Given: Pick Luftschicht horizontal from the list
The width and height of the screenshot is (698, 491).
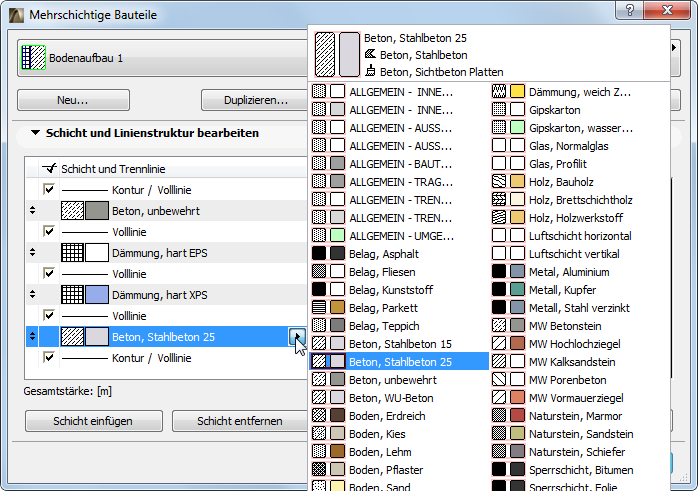Looking at the screenshot, I should pos(580,235).
